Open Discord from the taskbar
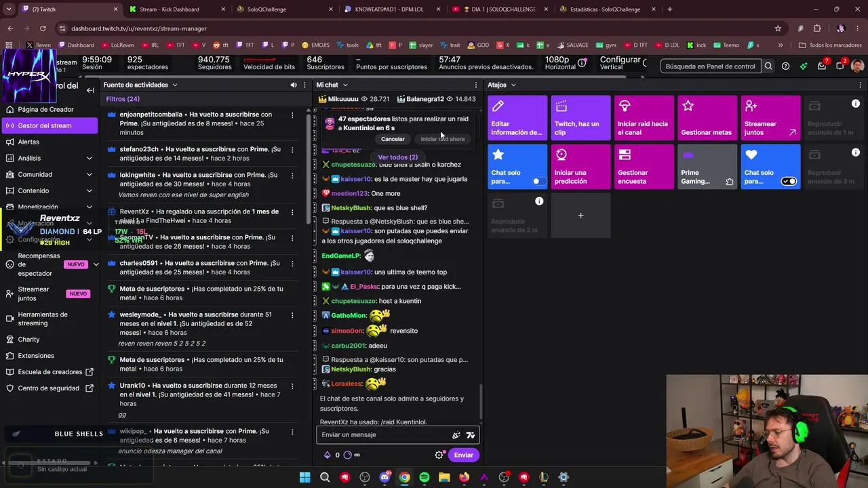The image size is (868, 488). click(x=384, y=477)
